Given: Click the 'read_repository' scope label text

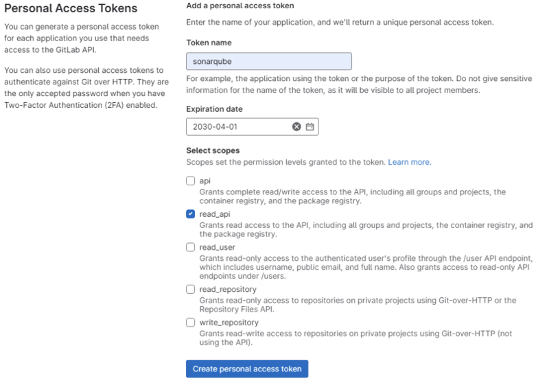Looking at the screenshot, I should 228,290.
